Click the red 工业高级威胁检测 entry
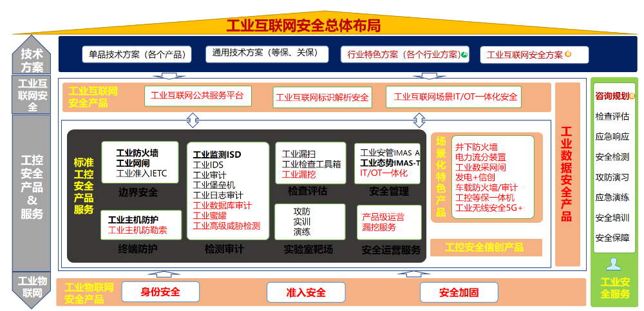The height and width of the screenshot is (311, 644). pyautogui.click(x=227, y=225)
